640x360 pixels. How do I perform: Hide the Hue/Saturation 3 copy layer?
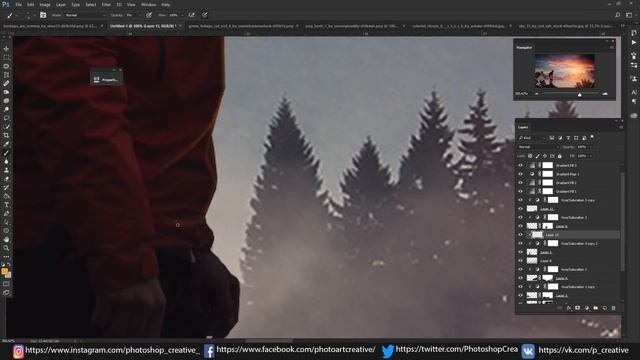click(x=520, y=200)
